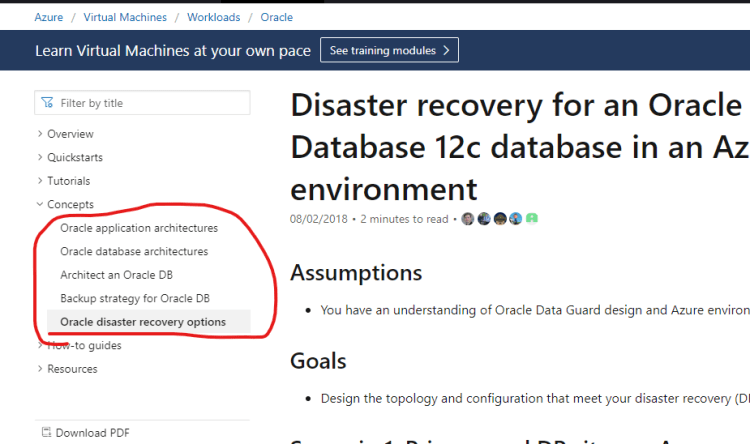Open Architect an Oracle DB article
750x444 pixels.
(x=116, y=275)
